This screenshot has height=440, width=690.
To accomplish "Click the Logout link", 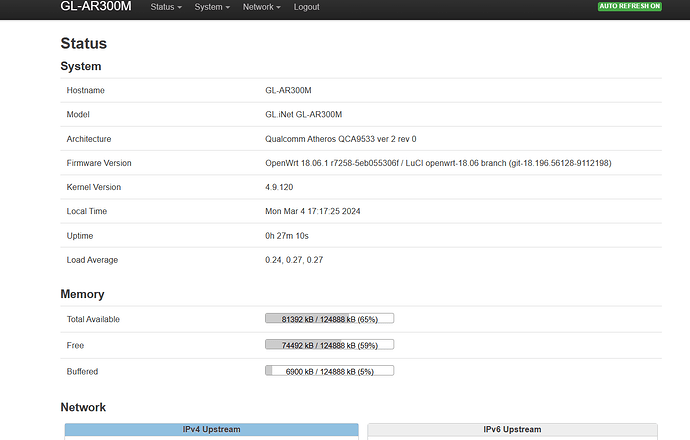I will pyautogui.click(x=306, y=7).
